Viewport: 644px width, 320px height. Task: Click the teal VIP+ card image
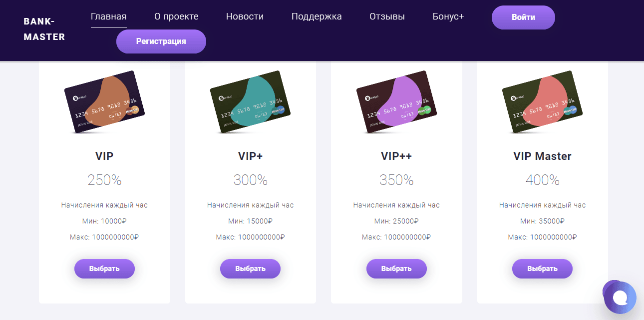(x=250, y=102)
